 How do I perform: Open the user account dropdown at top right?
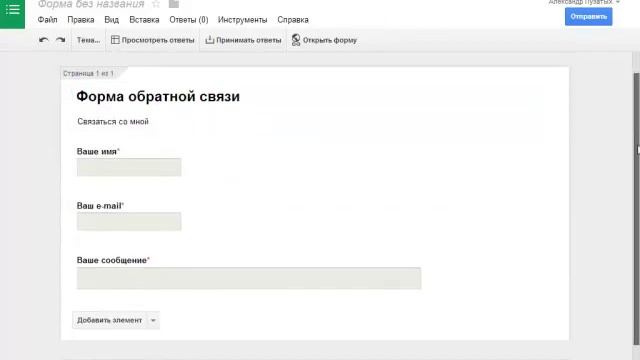point(584,2)
